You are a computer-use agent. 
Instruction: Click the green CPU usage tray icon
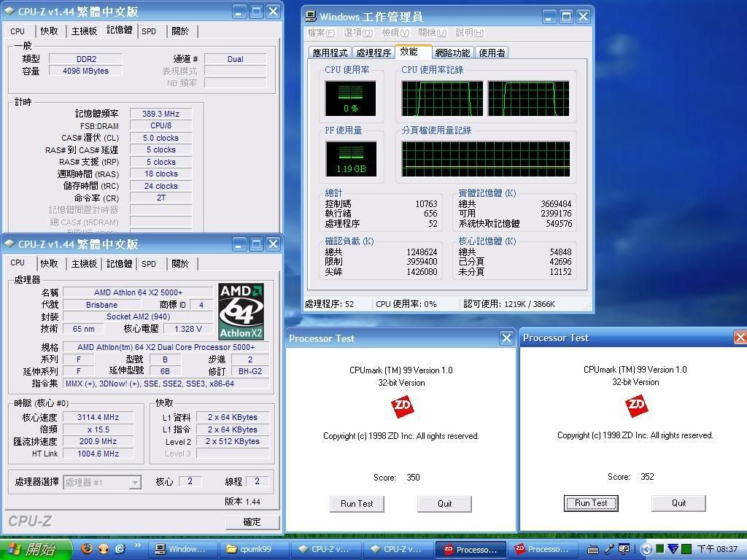(659, 549)
